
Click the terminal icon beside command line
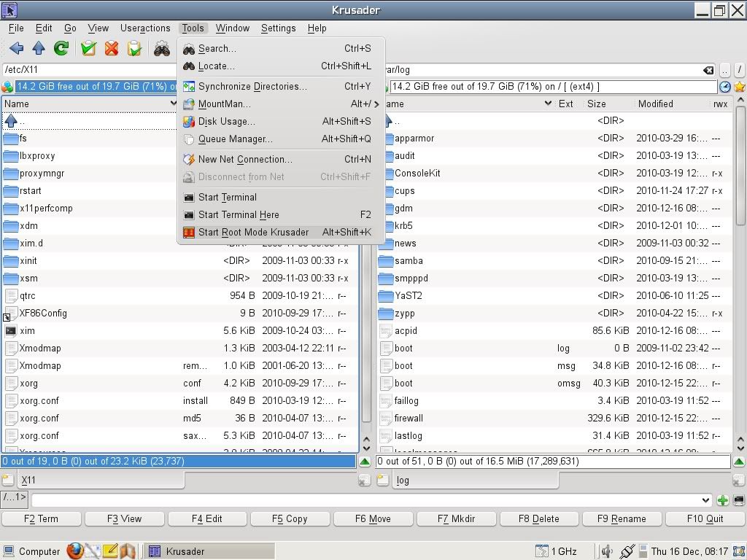(739, 500)
